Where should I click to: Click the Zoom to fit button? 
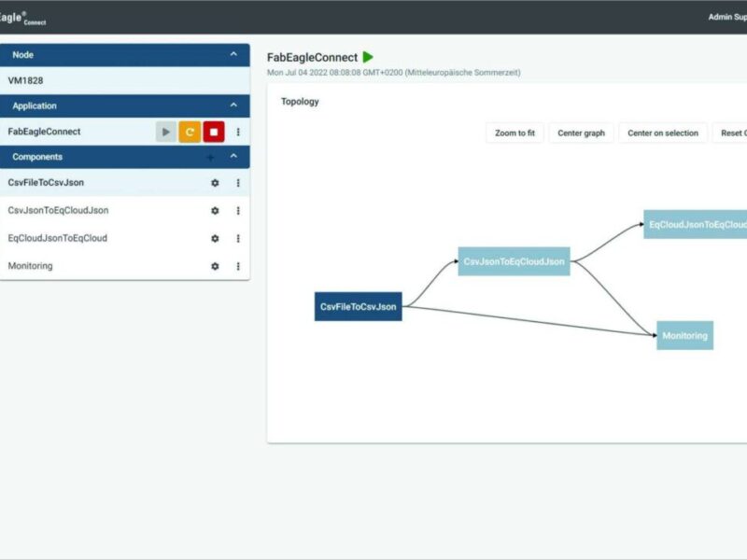(x=514, y=133)
